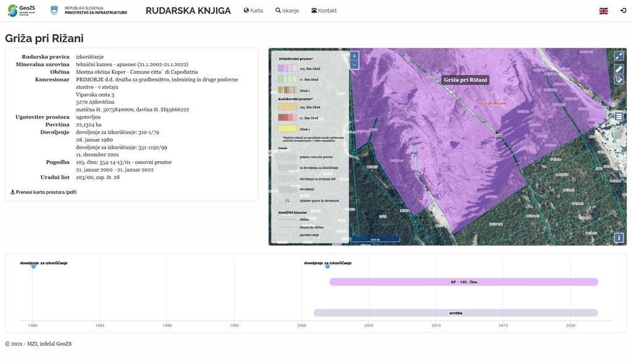The height and width of the screenshot is (364, 632).
Task: Open the map layers list
Action: (619, 116)
